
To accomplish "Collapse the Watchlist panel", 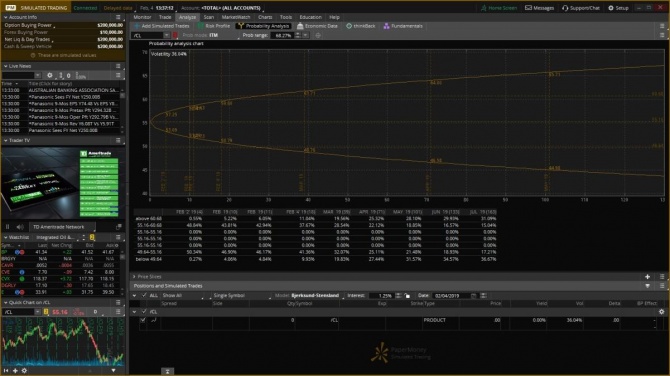I will (x=6, y=237).
